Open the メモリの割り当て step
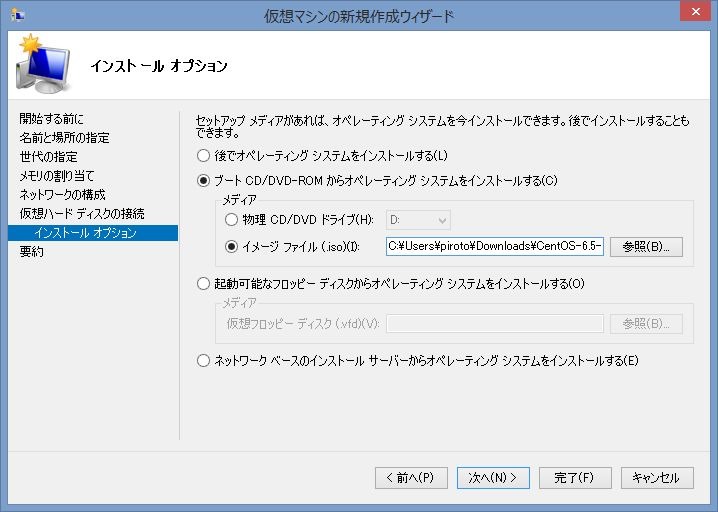Image resolution: width=718 pixels, height=512 pixels. tap(57, 176)
